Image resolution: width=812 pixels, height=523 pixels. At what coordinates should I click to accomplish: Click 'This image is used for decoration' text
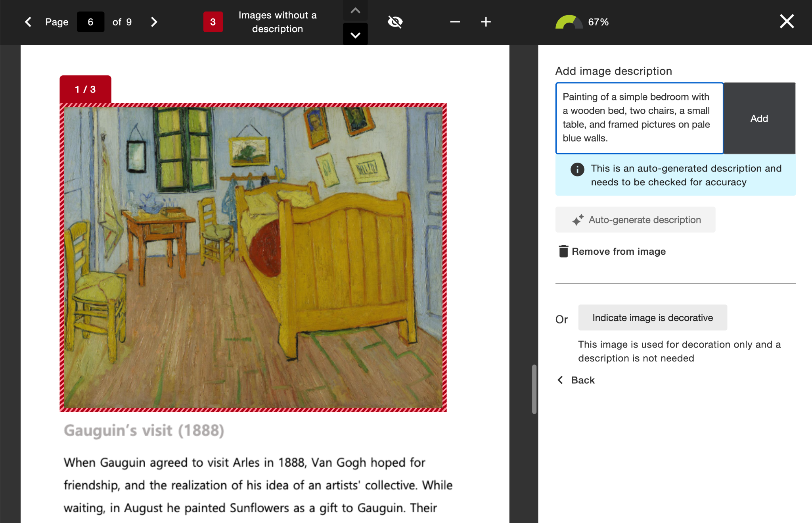coord(679,351)
